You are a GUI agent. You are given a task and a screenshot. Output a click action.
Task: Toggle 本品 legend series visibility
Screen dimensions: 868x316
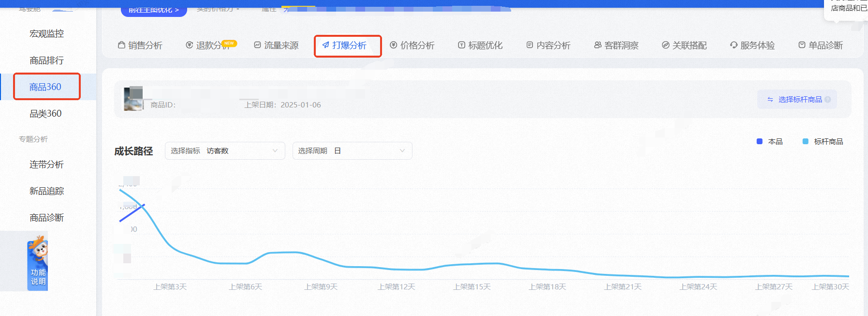pyautogui.click(x=769, y=141)
